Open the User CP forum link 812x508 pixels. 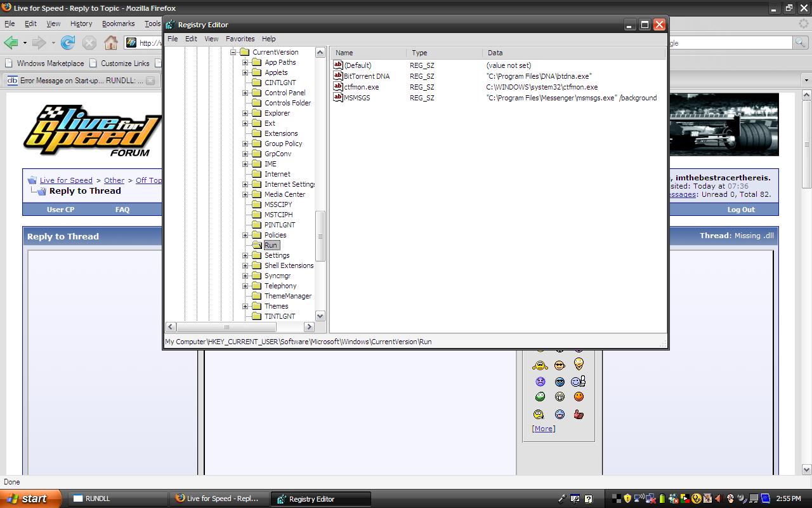[60, 210]
